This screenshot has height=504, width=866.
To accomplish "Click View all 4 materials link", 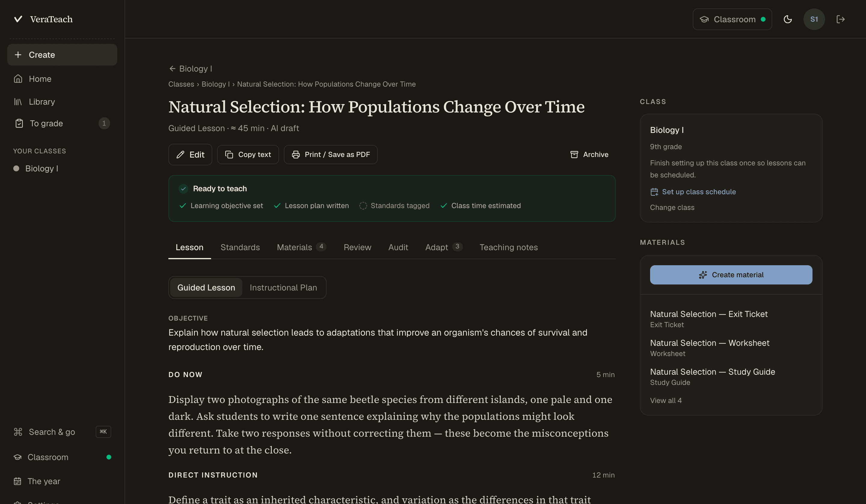I will 666,401.
